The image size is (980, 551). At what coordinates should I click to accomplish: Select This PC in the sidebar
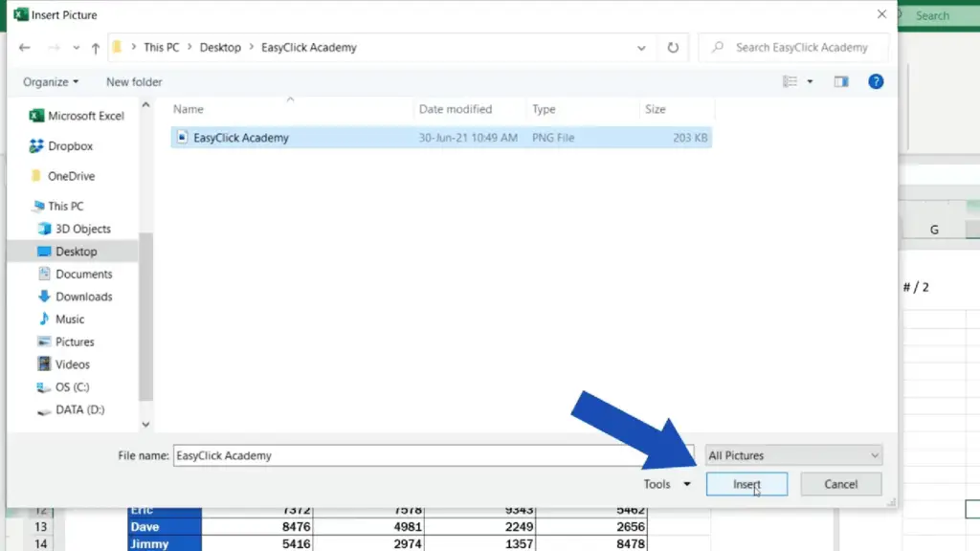coord(56,207)
